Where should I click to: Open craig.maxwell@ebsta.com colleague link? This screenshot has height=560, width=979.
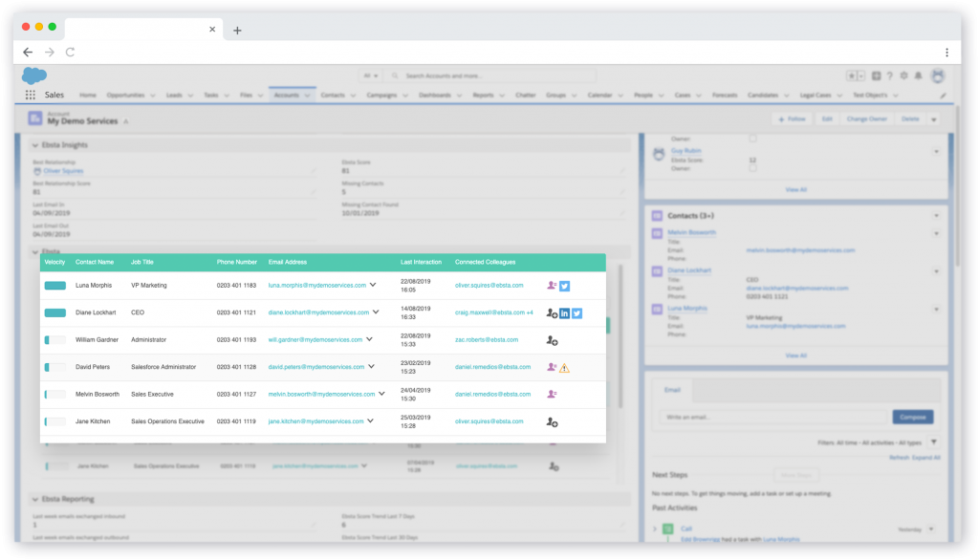click(x=489, y=312)
